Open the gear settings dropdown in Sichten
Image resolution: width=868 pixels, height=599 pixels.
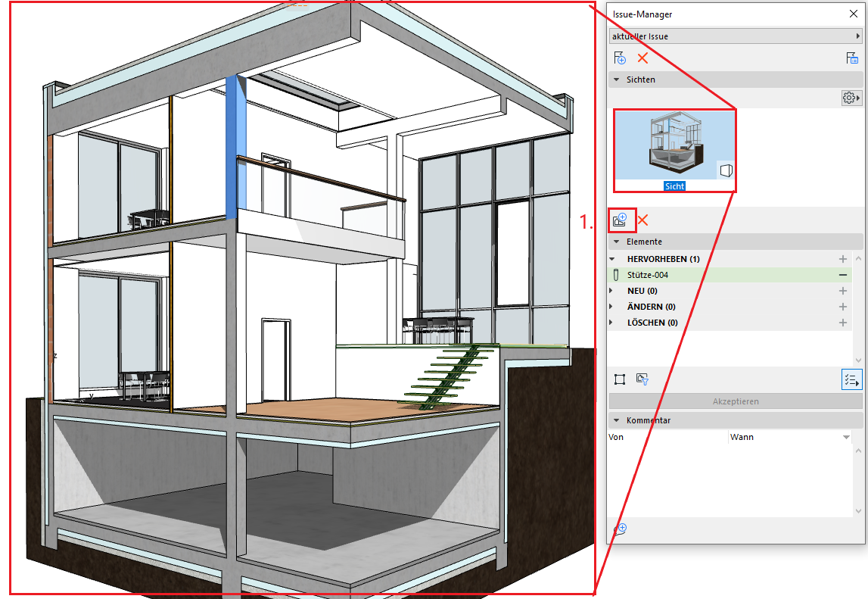point(851,98)
